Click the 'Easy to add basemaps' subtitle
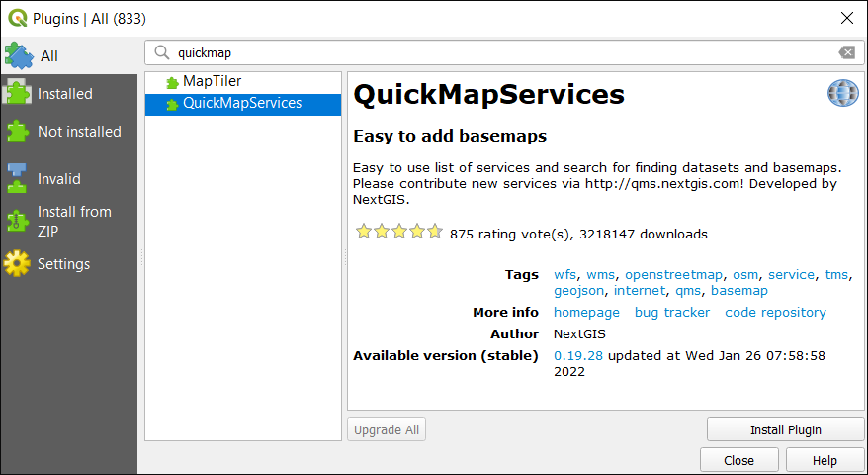This screenshot has width=868, height=475. [x=450, y=136]
